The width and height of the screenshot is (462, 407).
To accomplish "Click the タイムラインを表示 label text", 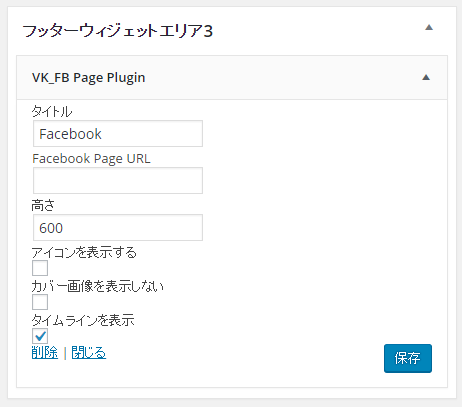I will pos(83,320).
